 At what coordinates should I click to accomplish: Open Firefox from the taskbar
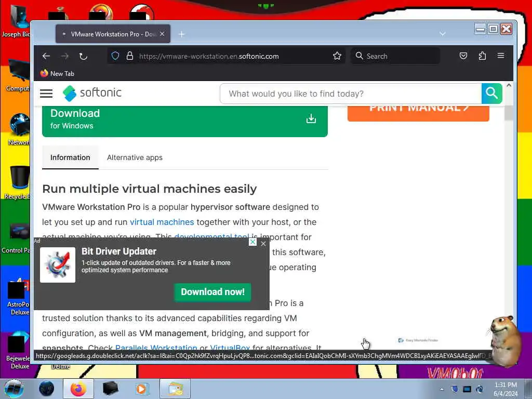click(78, 389)
